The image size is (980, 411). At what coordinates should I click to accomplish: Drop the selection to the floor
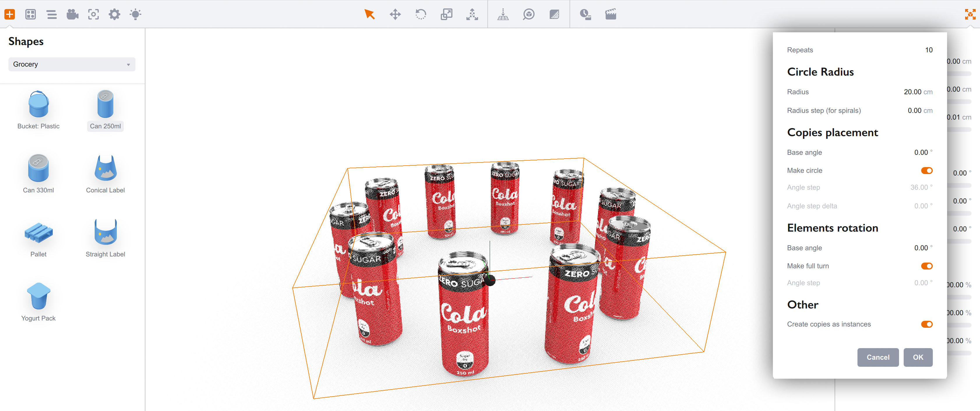(x=503, y=14)
